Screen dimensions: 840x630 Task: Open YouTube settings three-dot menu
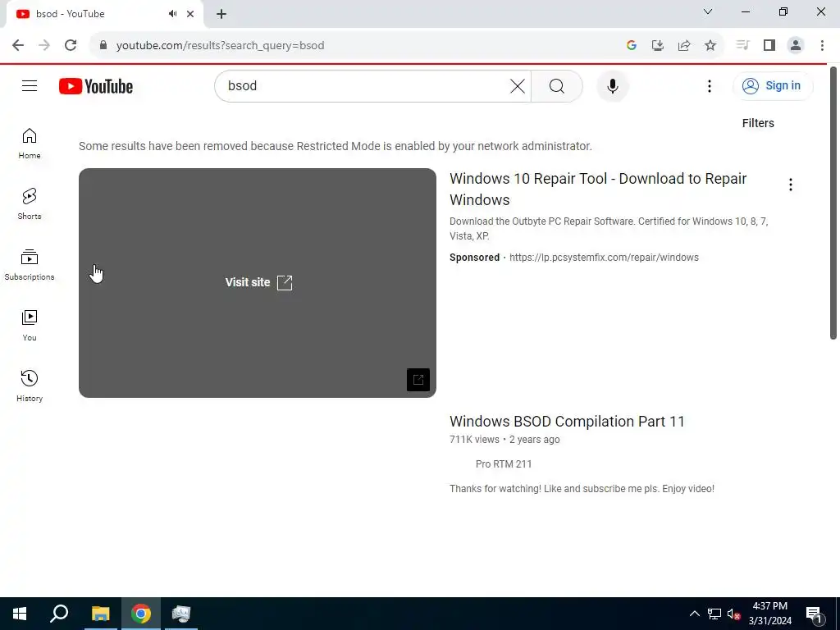tap(710, 85)
